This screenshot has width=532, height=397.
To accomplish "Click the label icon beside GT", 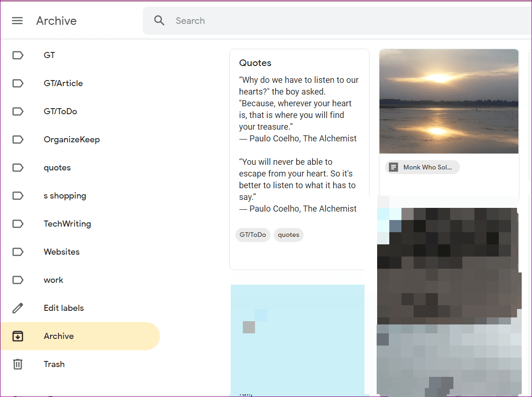I will click(18, 55).
